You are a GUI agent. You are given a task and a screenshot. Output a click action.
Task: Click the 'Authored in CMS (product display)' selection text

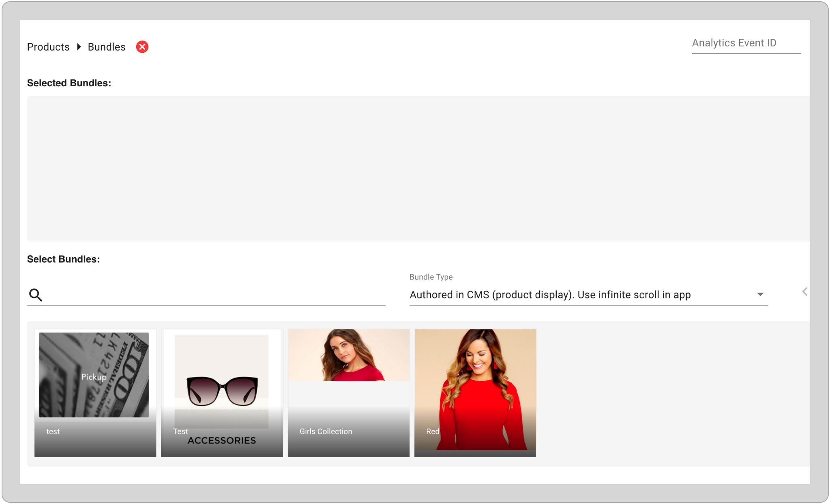click(550, 295)
